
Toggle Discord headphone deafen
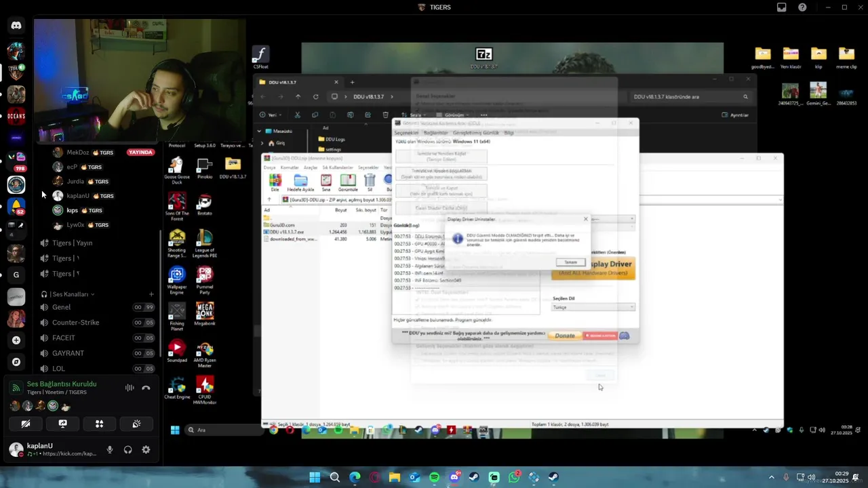coord(127,449)
